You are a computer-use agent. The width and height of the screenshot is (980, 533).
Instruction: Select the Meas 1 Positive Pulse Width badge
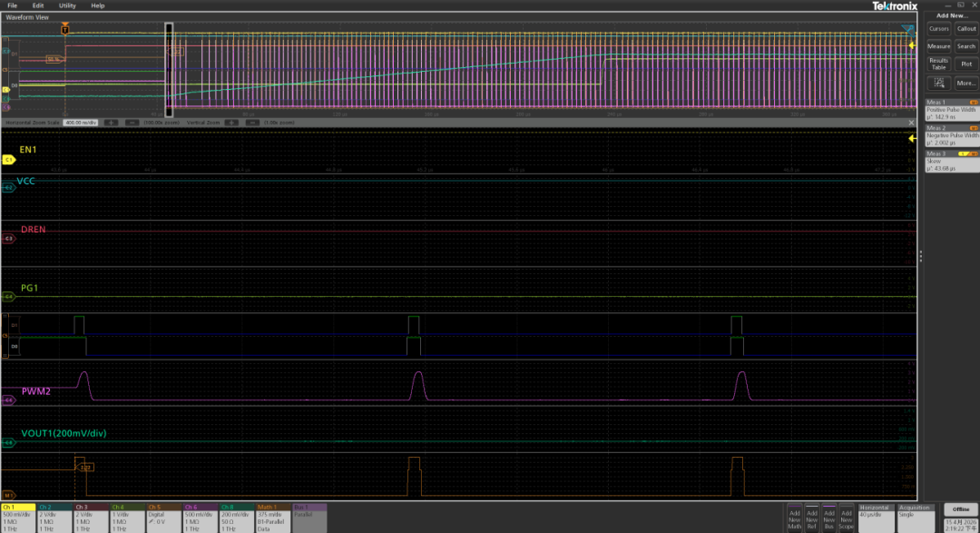pos(952,110)
